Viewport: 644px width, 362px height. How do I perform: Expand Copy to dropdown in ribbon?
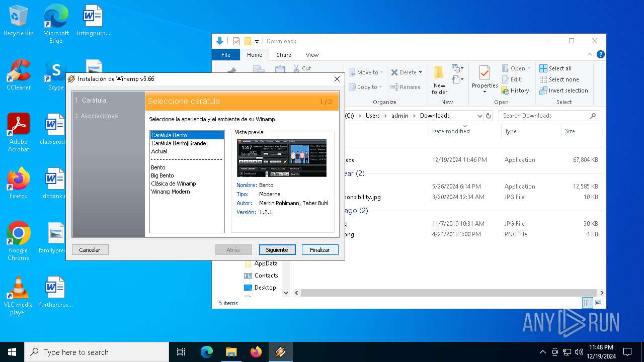click(x=381, y=87)
